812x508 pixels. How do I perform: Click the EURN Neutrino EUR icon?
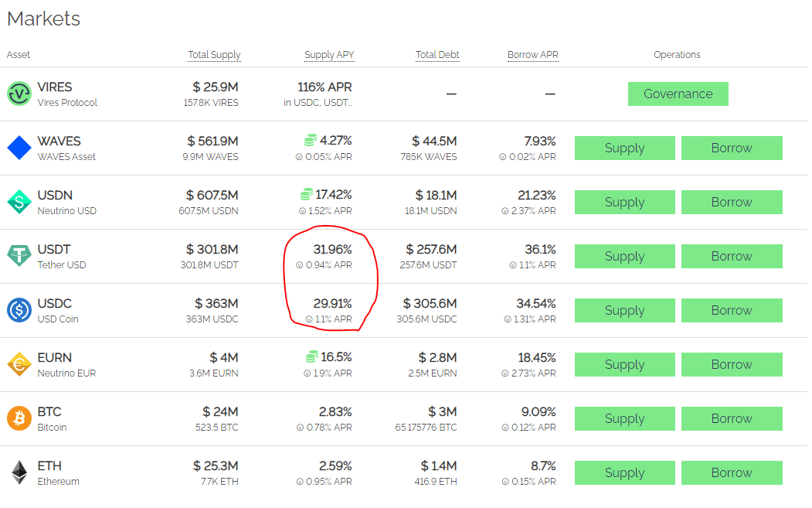(19, 364)
